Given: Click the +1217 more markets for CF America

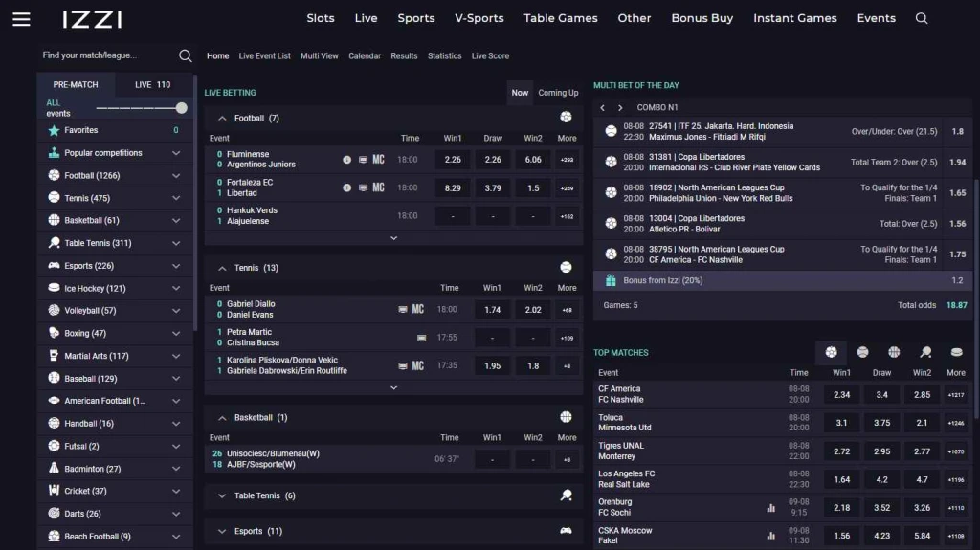Looking at the screenshot, I should point(955,394).
